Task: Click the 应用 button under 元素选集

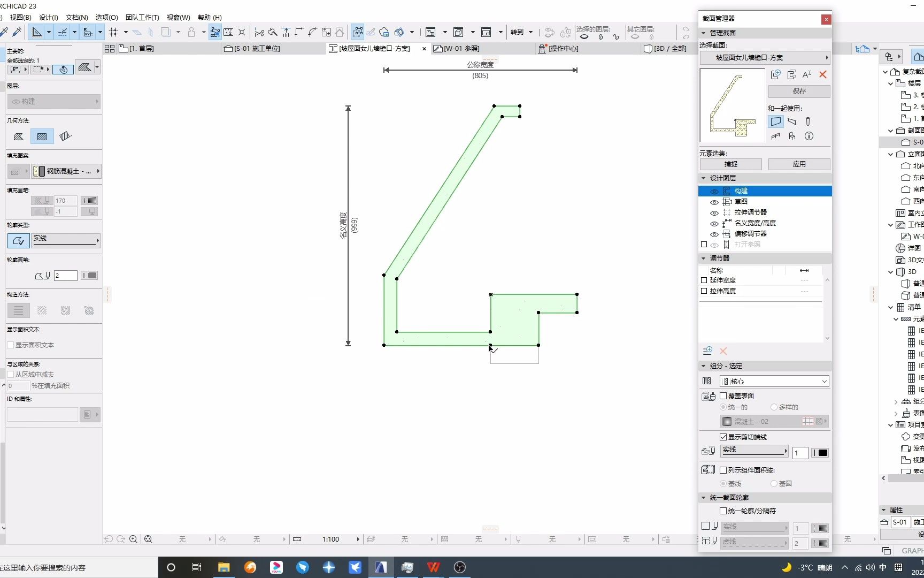Action: [799, 164]
